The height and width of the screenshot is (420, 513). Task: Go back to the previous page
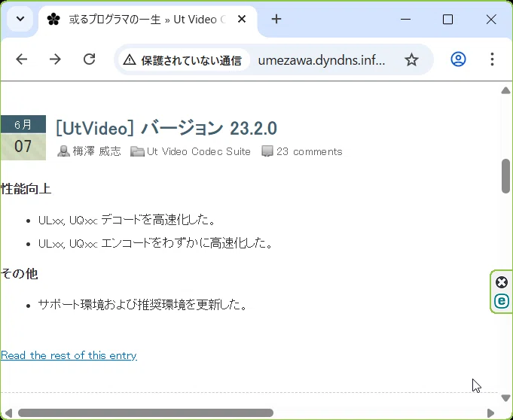[x=22, y=59]
